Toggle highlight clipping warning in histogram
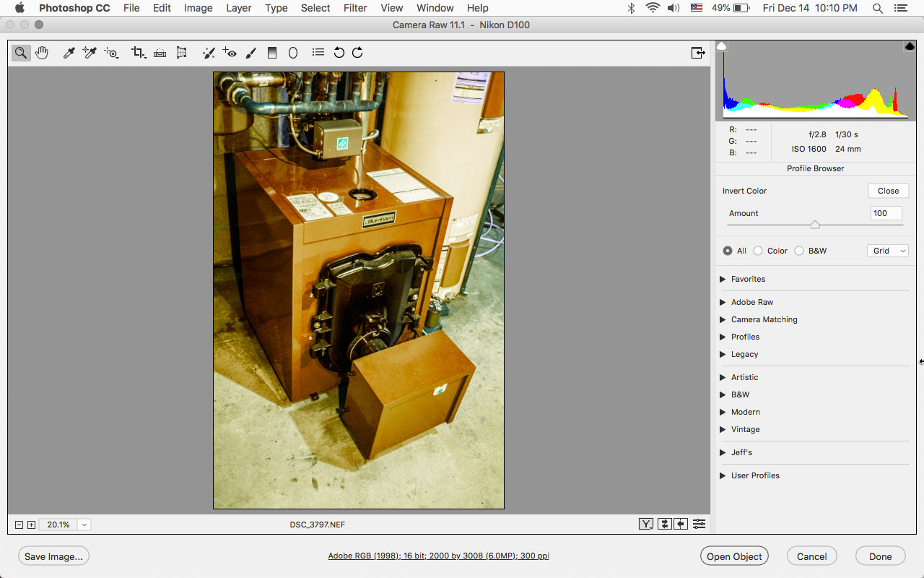924x578 pixels. pyautogui.click(x=910, y=46)
